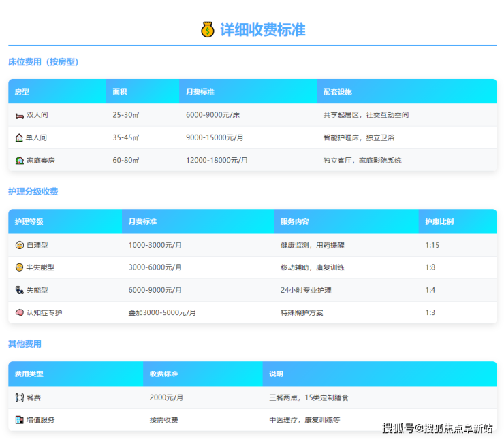This screenshot has height=439, width=504.
Task: Click the 搜狐号@搜狐焦点阜新站 watermark
Action: pos(437,428)
